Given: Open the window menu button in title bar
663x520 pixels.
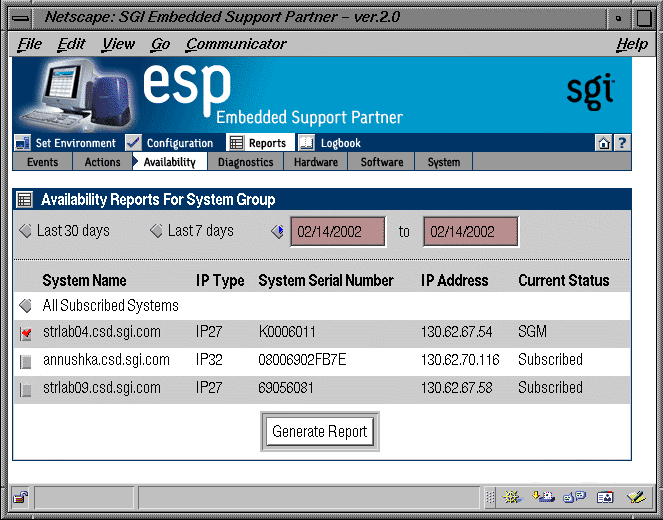Looking at the screenshot, I should (21, 18).
